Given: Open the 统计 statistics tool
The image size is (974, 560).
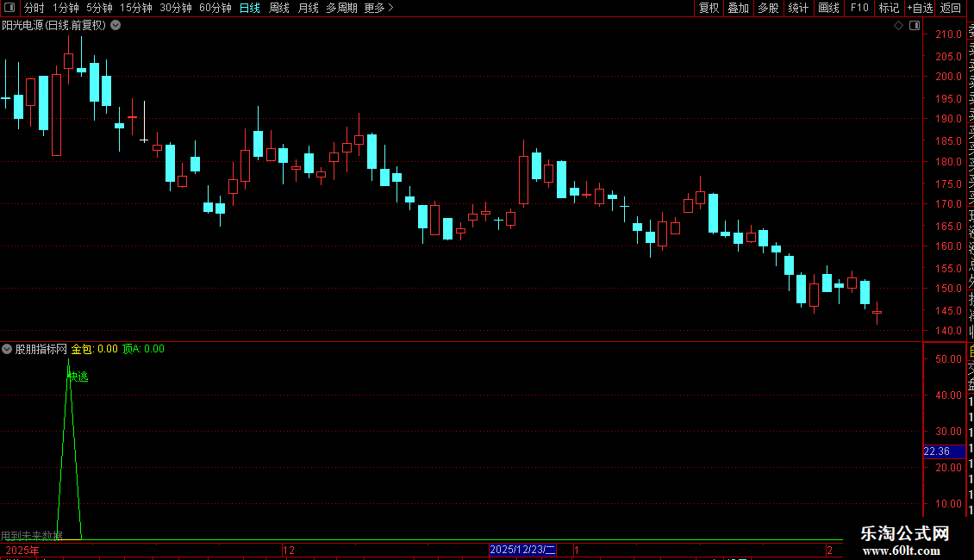Looking at the screenshot, I should click(x=798, y=8).
